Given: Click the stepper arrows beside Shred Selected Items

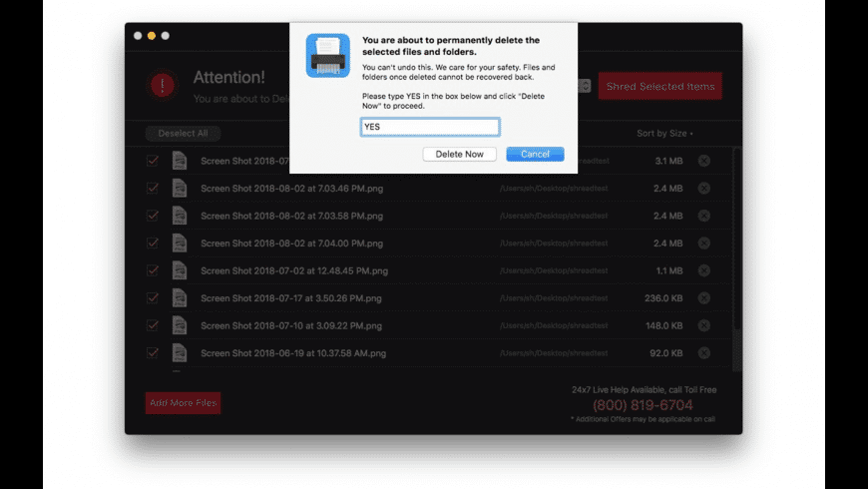Looking at the screenshot, I should pos(585,86).
